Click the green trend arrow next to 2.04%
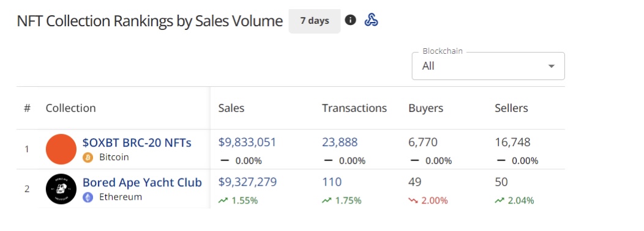The image size is (644, 231). (x=500, y=200)
